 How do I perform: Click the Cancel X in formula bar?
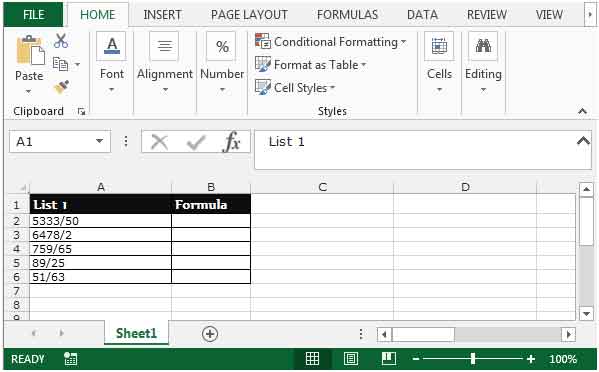coord(159,142)
